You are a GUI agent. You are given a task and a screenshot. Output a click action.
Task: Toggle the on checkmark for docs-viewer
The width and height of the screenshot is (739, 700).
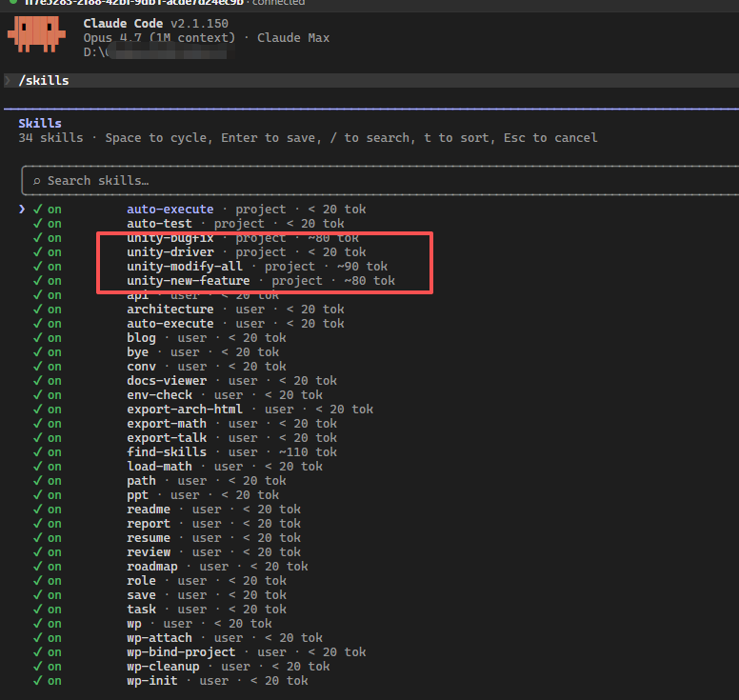coord(48,381)
